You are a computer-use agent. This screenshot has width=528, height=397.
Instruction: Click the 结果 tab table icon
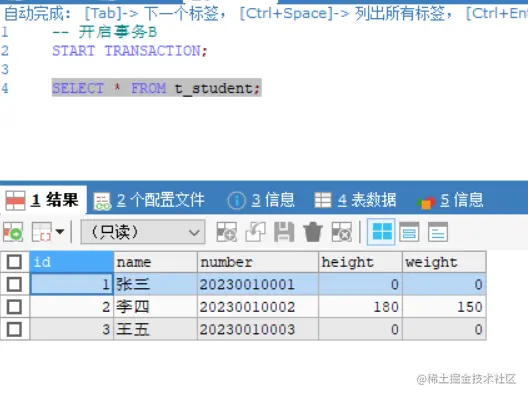pos(15,201)
